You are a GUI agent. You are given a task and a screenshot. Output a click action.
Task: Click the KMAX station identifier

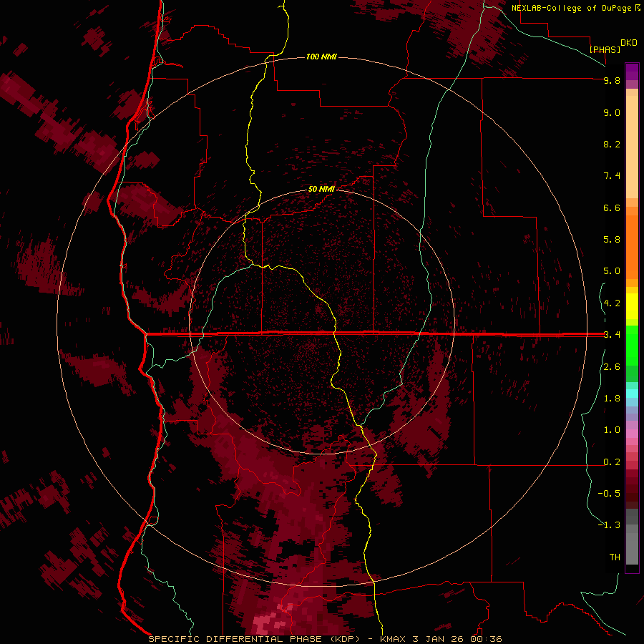click(394, 639)
